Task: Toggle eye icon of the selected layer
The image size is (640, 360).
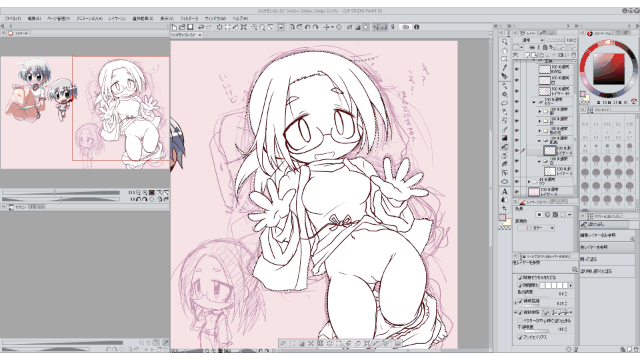Action: pos(517,151)
